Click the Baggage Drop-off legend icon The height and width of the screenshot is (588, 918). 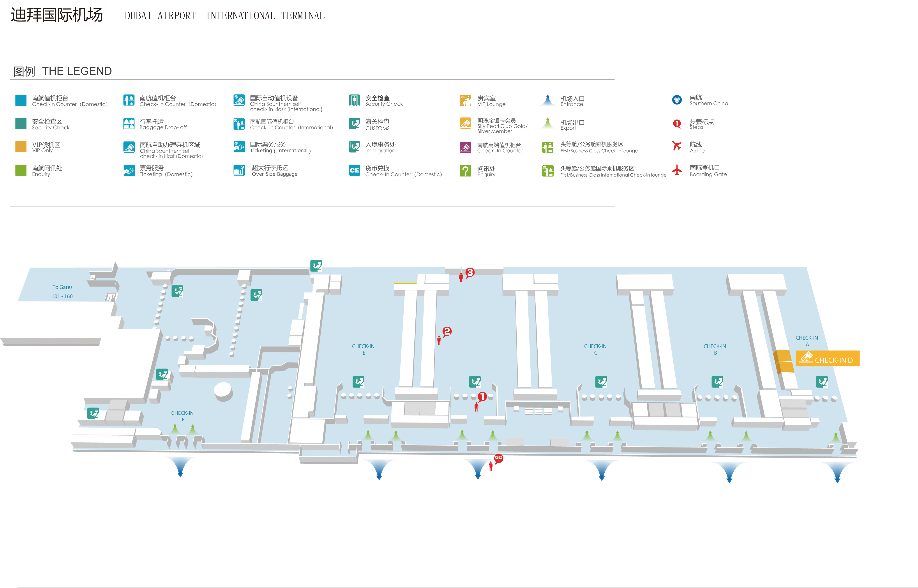[x=129, y=124]
